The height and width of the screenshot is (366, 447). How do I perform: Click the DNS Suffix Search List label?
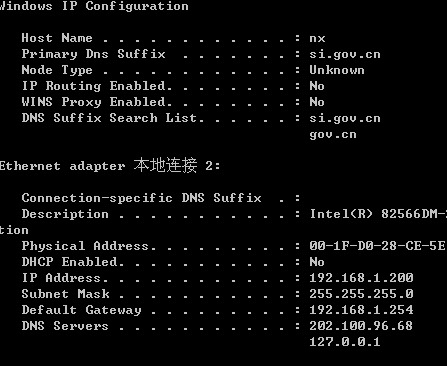tap(112, 118)
